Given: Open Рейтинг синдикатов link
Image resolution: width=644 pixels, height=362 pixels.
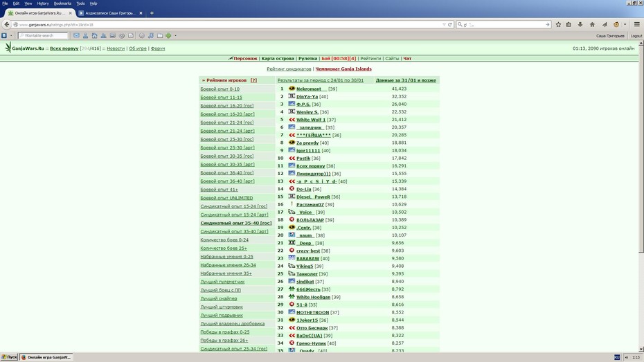Looking at the screenshot, I should [x=289, y=69].
